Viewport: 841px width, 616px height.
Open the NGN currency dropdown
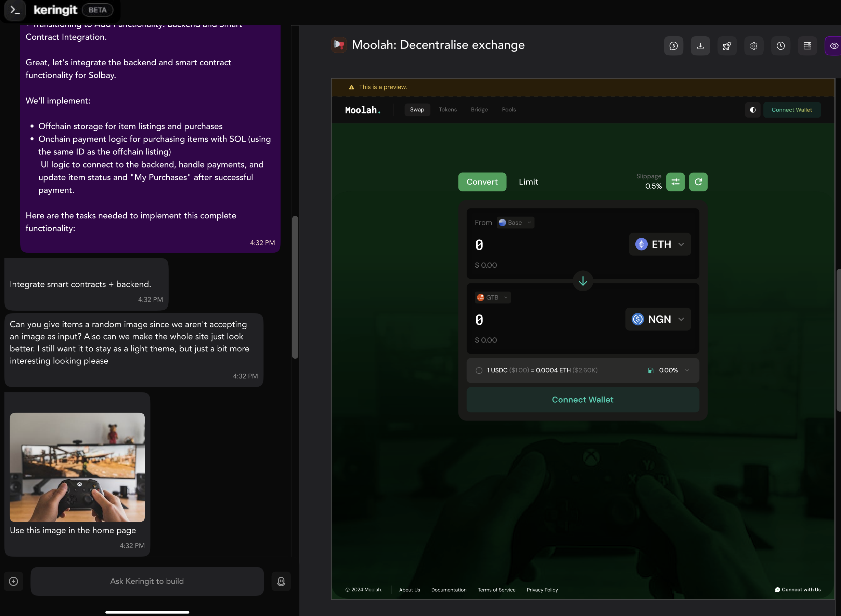pos(658,319)
